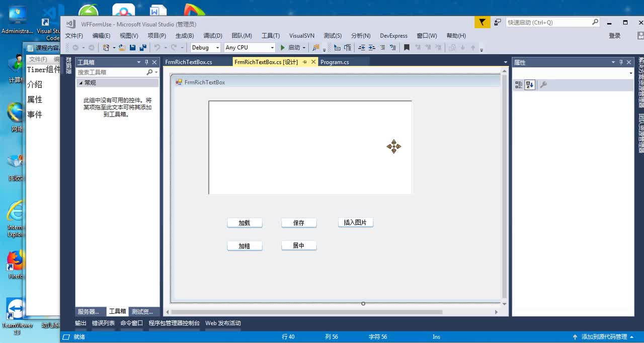644x343 pixels.
Task: Pin the 工具箱 panel with auto-hide pin
Action: click(146, 62)
